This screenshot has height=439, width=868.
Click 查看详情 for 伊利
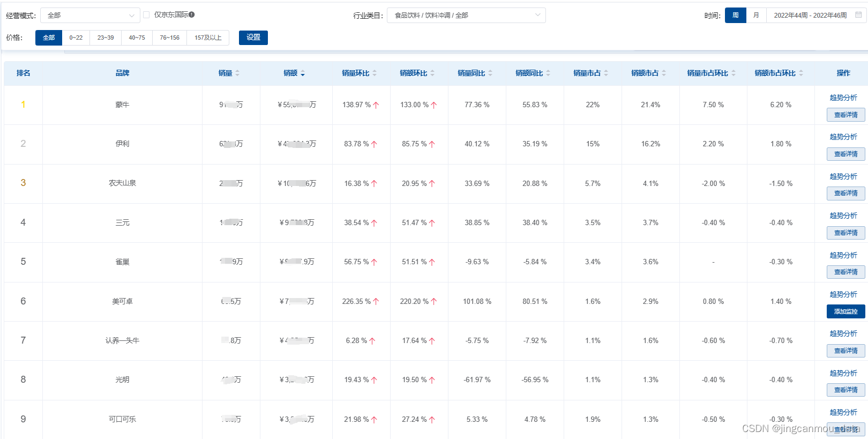coord(845,154)
